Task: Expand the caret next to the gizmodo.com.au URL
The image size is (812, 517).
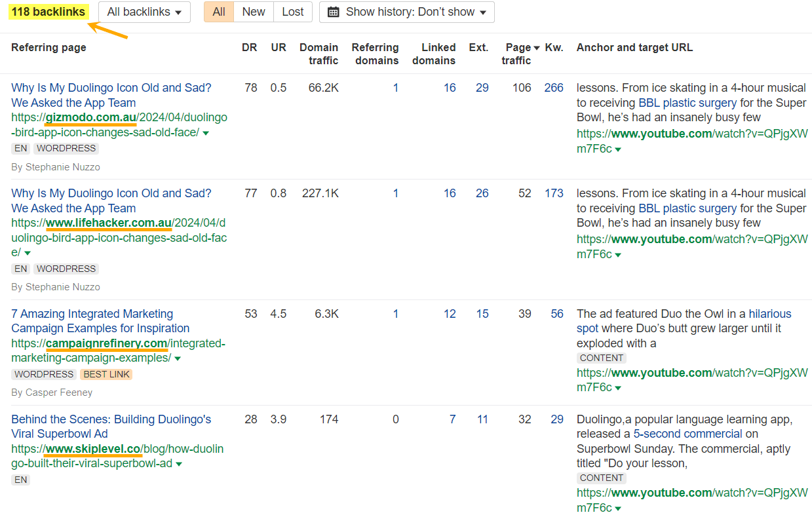Action: pyautogui.click(x=206, y=132)
